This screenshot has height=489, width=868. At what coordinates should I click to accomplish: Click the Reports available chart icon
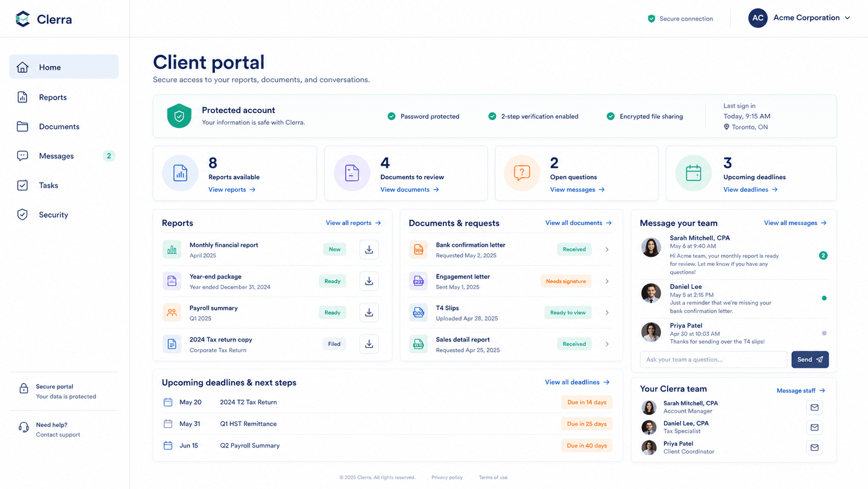click(180, 173)
